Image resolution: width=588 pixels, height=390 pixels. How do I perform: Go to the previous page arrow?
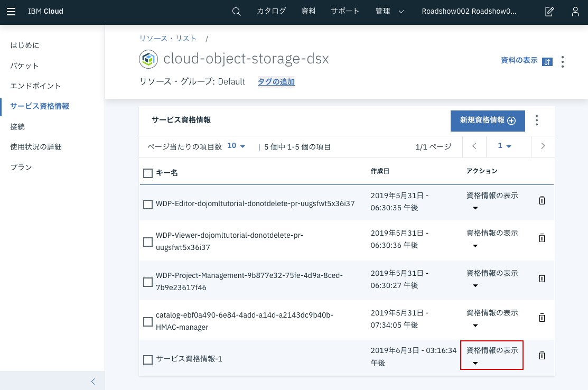click(x=474, y=146)
